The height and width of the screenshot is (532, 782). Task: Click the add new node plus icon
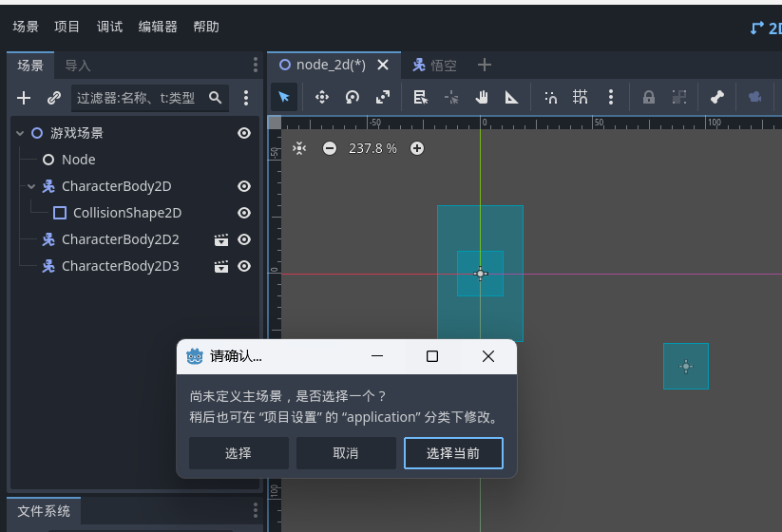(25, 98)
